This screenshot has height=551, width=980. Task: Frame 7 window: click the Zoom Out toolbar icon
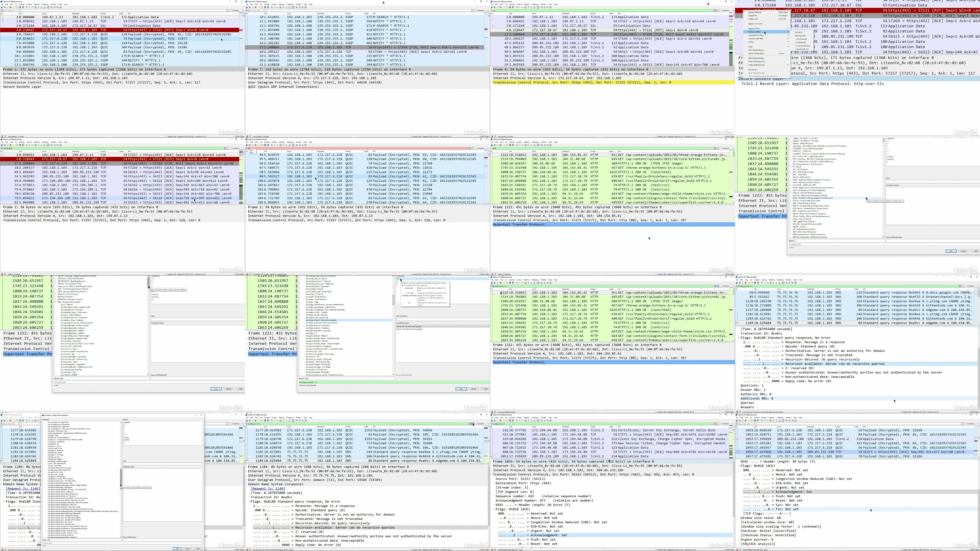tap(300, 7)
